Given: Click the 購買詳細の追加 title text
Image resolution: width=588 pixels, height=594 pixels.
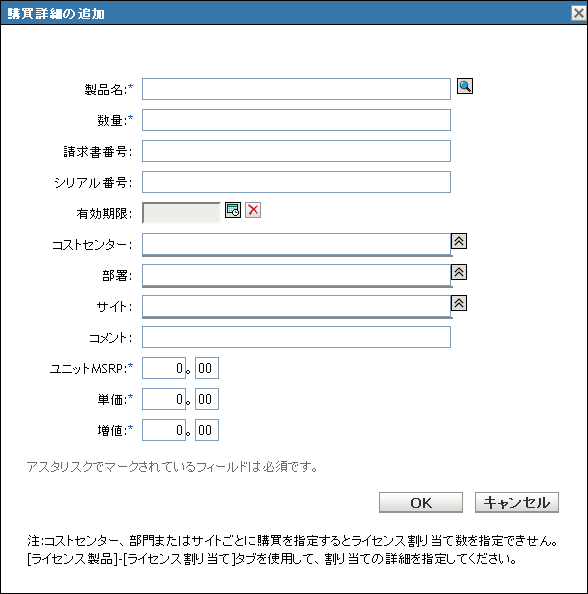Looking at the screenshot, I should pos(56,14).
